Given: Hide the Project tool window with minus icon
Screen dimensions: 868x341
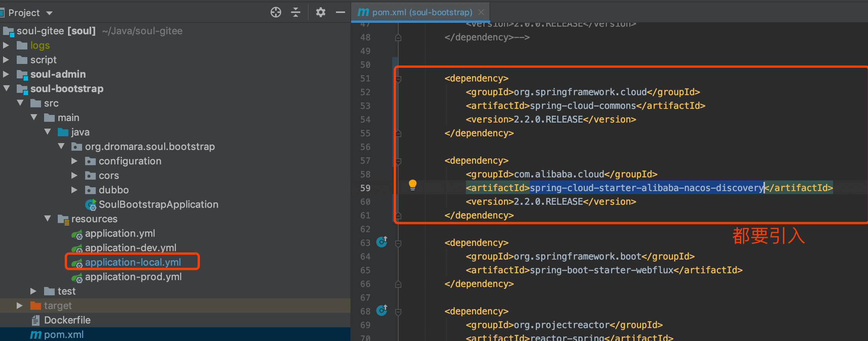Looking at the screenshot, I should (x=341, y=13).
